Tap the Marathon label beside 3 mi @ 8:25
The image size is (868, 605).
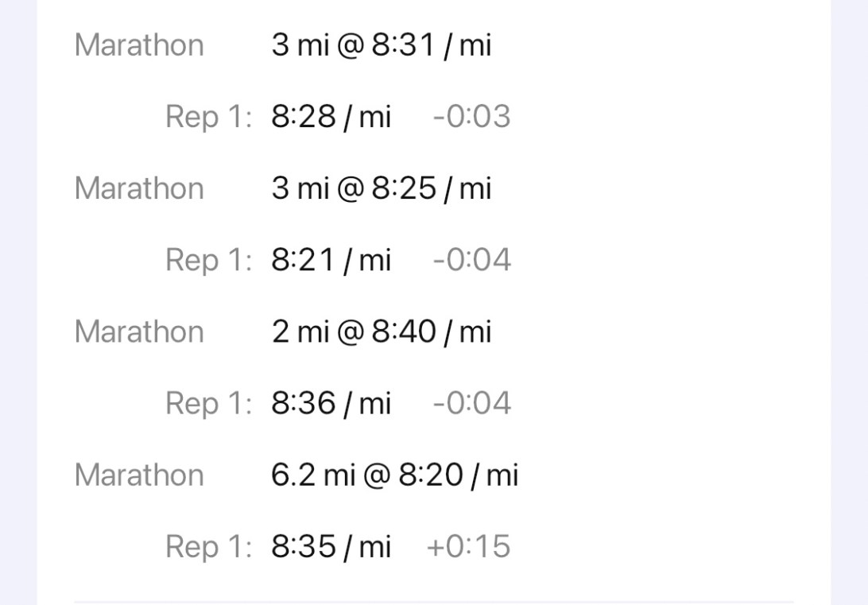(139, 188)
